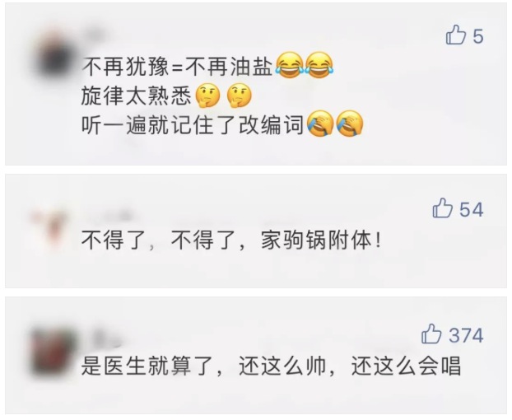This screenshot has width=512, height=420.
Task: Open avatar next to 家驹锅附体 comment
Action: tap(49, 227)
